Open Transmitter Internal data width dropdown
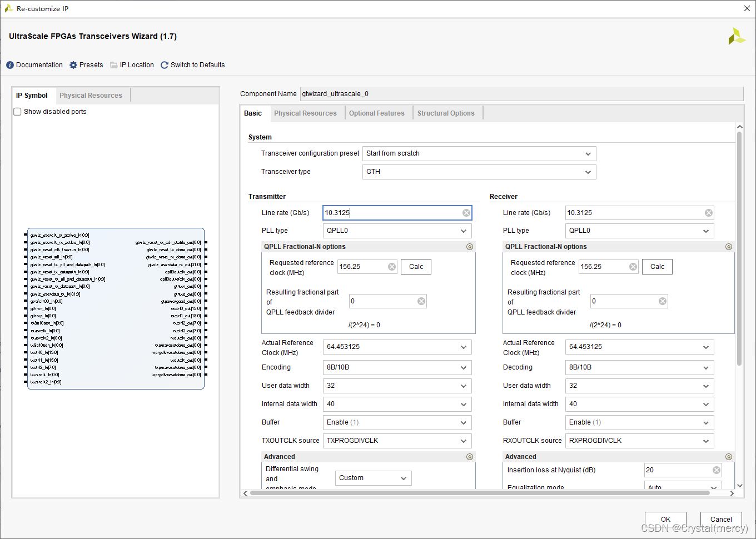 pos(397,404)
